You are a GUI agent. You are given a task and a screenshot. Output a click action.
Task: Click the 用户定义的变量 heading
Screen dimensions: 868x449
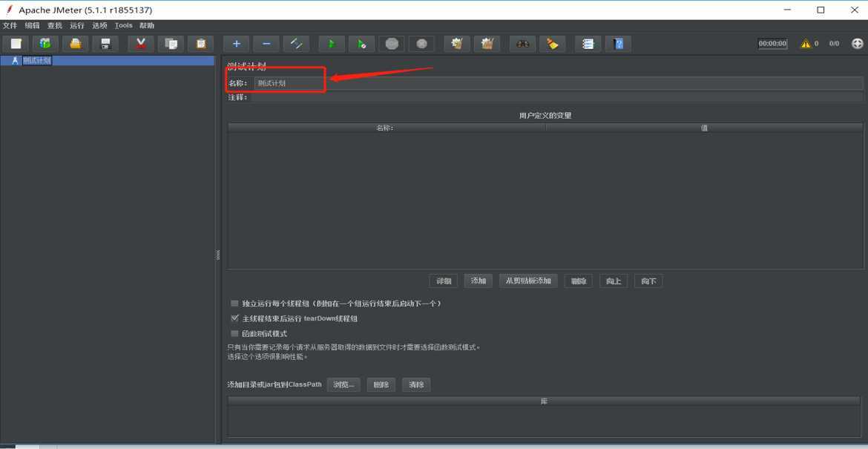pos(545,116)
